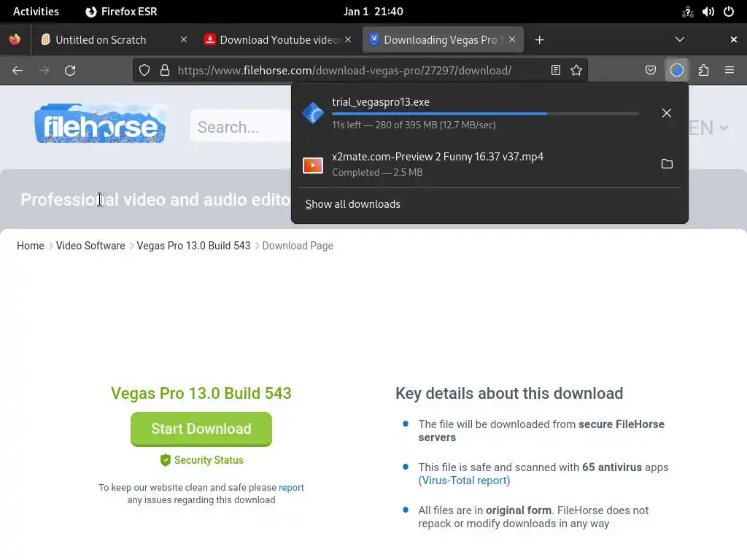The width and height of the screenshot is (747, 560).
Task: Click the Security Status shield icon
Action: point(166,460)
